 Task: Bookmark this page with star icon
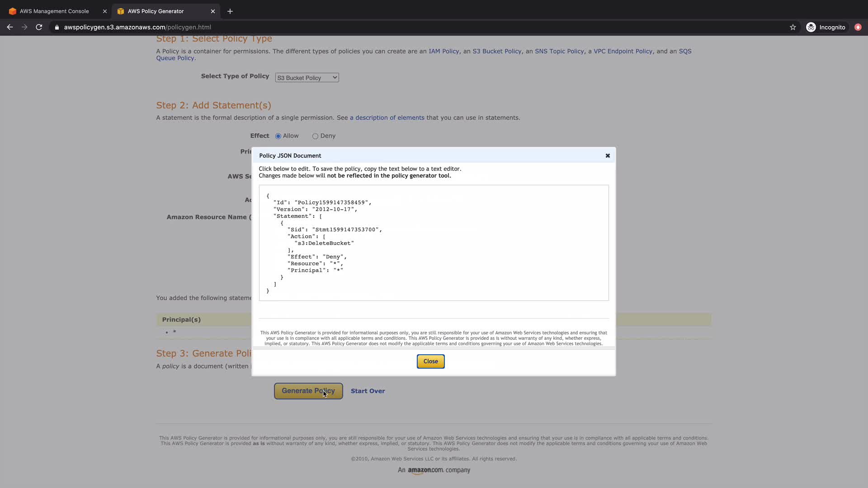pyautogui.click(x=793, y=27)
